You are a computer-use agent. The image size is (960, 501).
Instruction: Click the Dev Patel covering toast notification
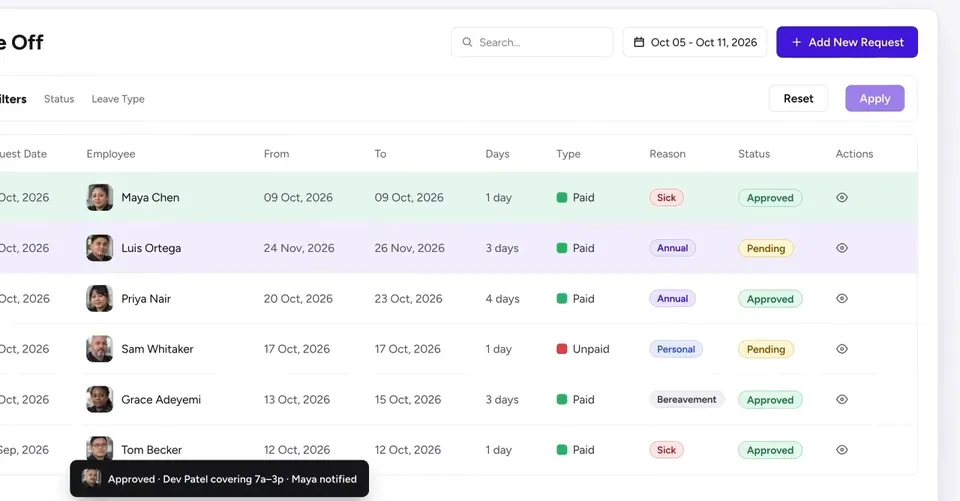219,478
